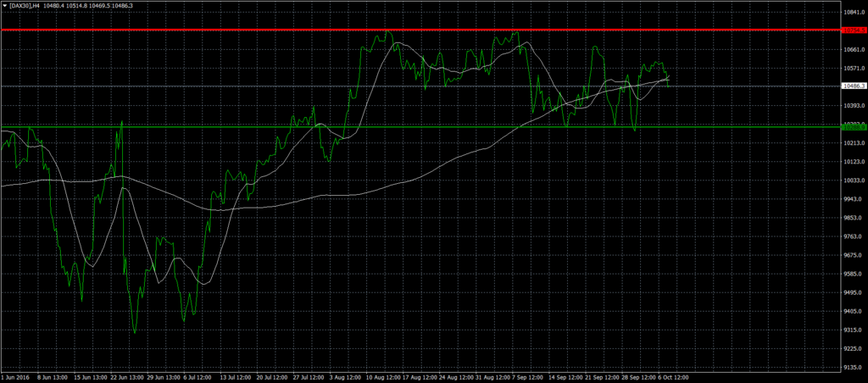Select the green horizontal support line
868x383 pixels.
coord(424,126)
